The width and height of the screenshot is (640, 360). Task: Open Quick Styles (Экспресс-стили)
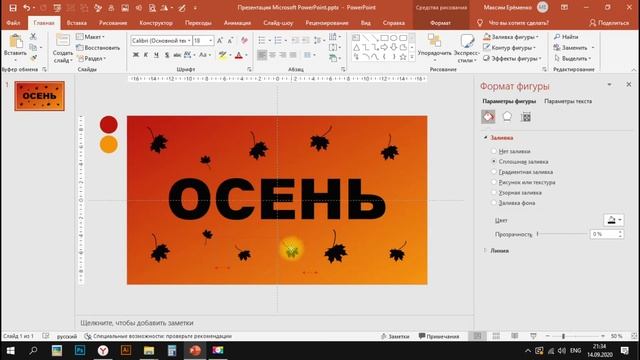click(466, 49)
